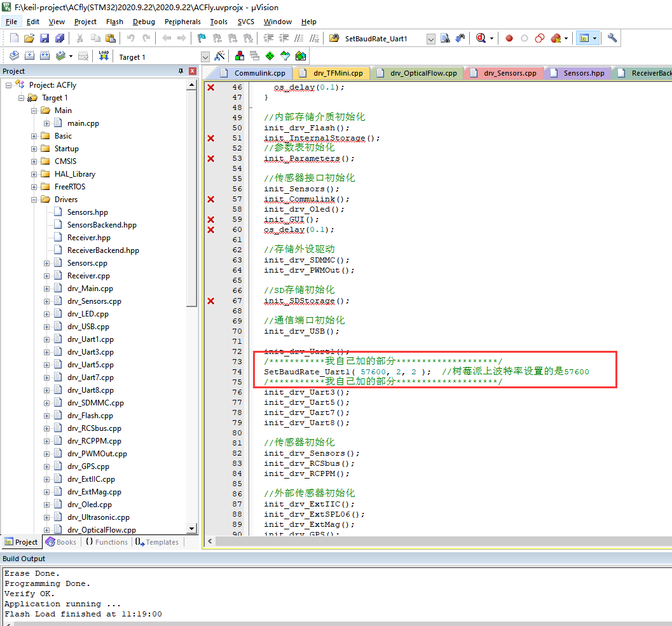Toggle bookmark using the blue flag icon

tap(202, 38)
